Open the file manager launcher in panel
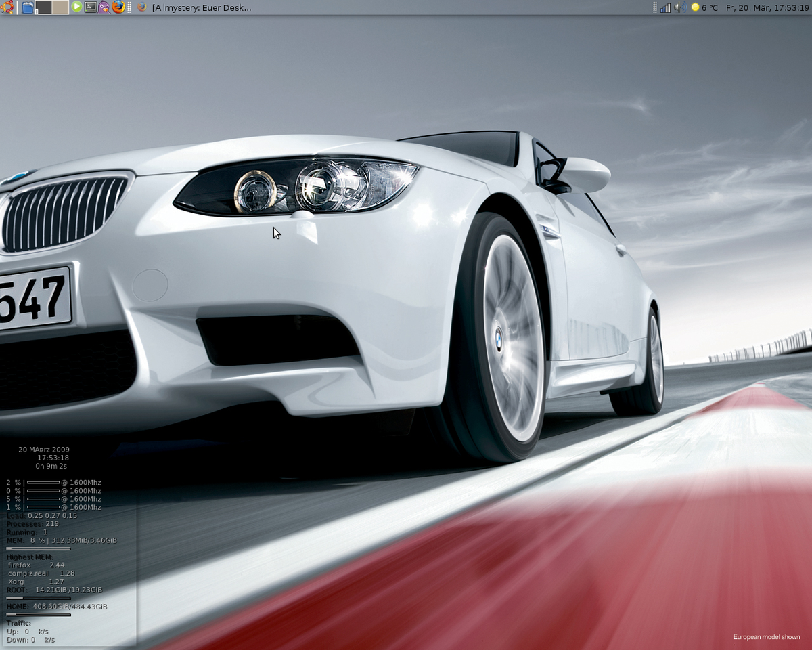 (x=28, y=7)
